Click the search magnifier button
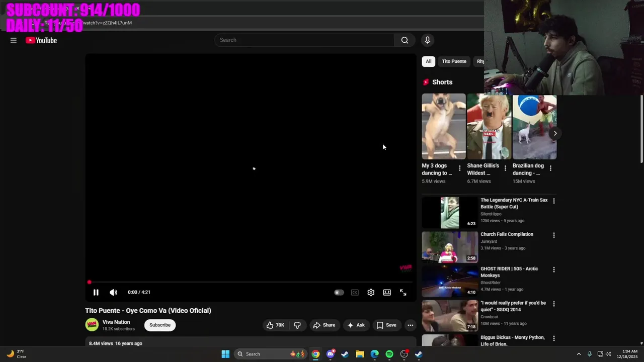Viewport: 644px width, 362px height. (405, 40)
